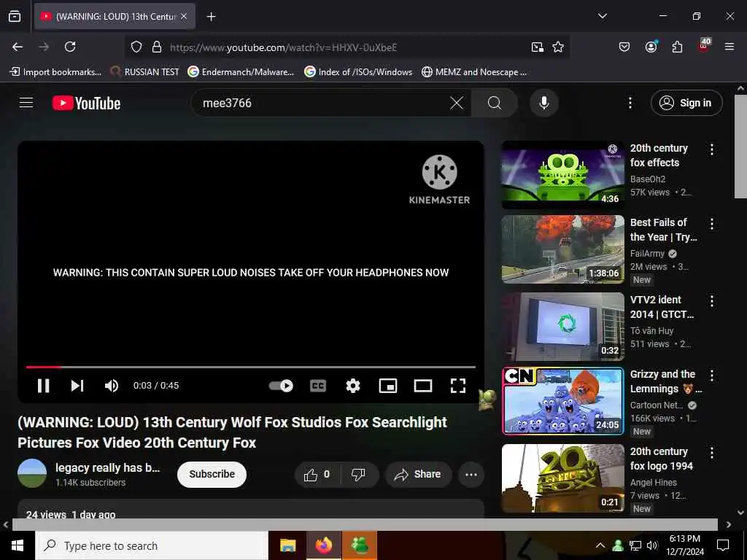Viewport: 747px width, 560px height.
Task: Open YouTube settings three-dot menu
Action: [x=630, y=103]
